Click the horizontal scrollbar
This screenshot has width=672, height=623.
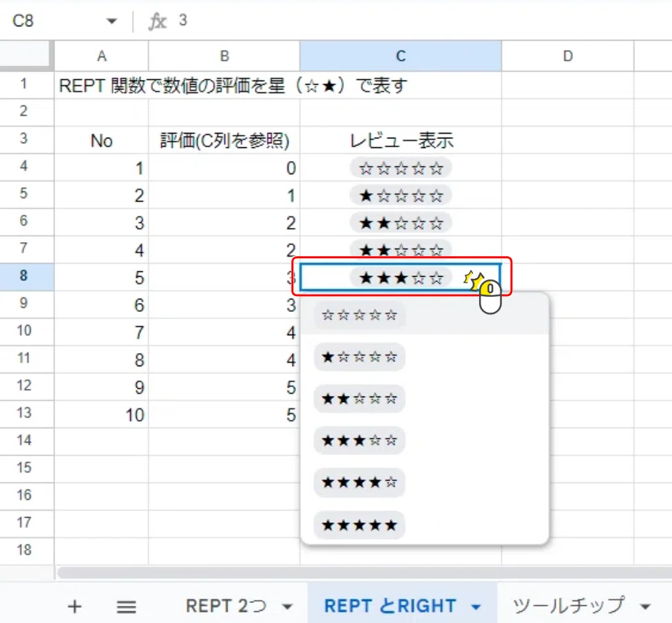364,573
